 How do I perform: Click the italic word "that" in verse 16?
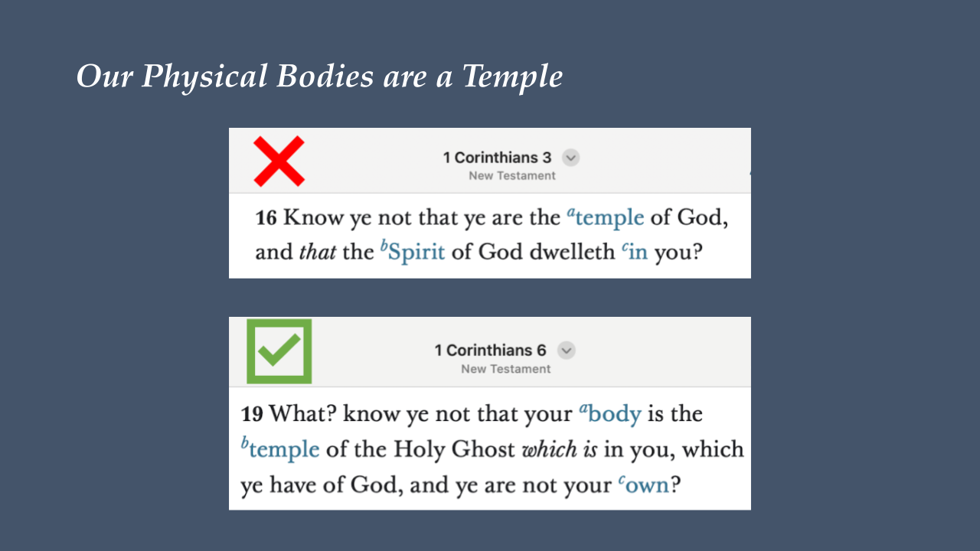pyautogui.click(x=317, y=252)
